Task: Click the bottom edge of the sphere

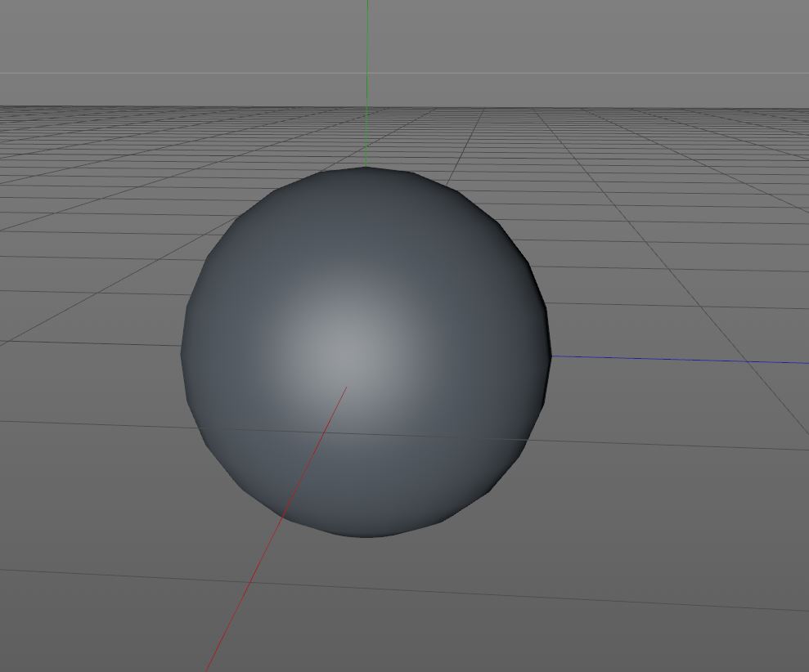Action: 366,535
